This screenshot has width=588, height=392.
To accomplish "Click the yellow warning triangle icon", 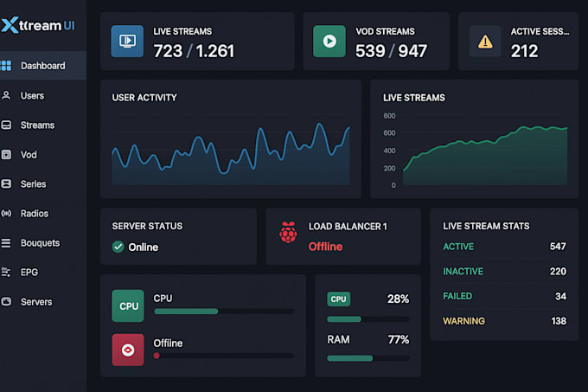I will (485, 42).
